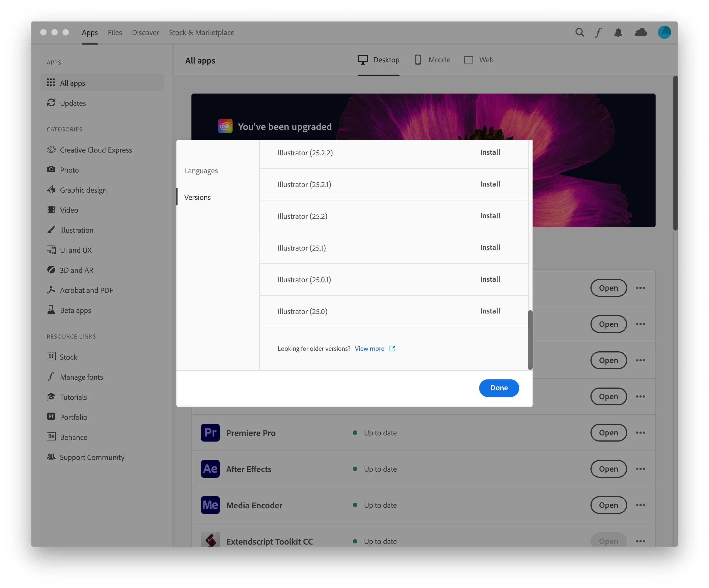
Task: Click the Premiere Pro app icon
Action: pyautogui.click(x=210, y=433)
